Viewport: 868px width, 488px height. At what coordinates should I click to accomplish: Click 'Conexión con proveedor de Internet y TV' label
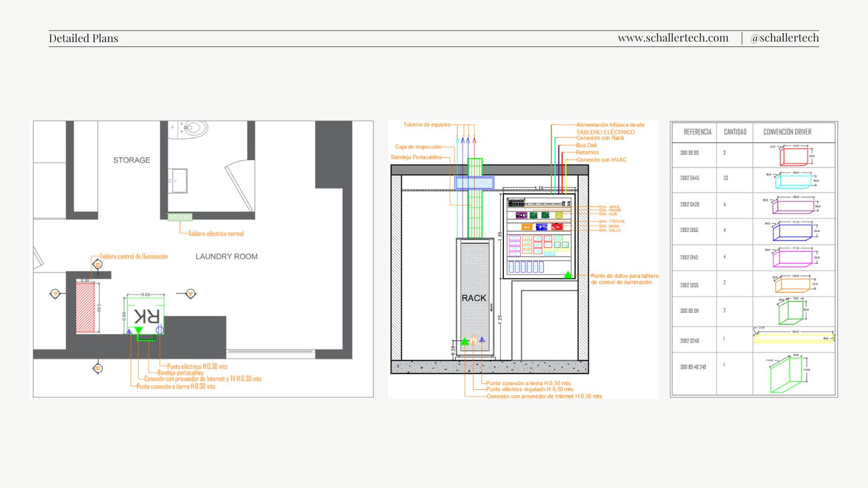click(203, 380)
